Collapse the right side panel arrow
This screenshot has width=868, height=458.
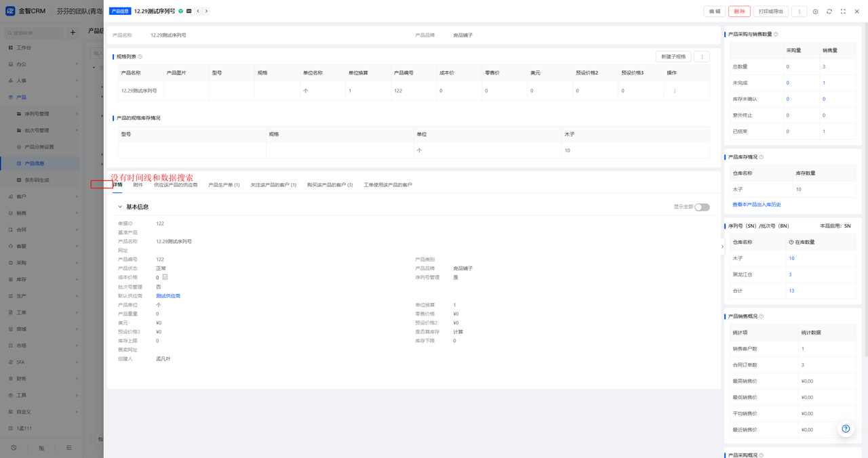coord(722,247)
